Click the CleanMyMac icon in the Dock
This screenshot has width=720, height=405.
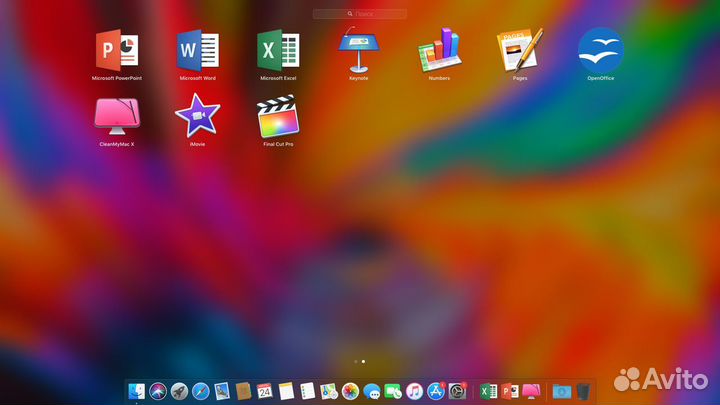click(531, 392)
